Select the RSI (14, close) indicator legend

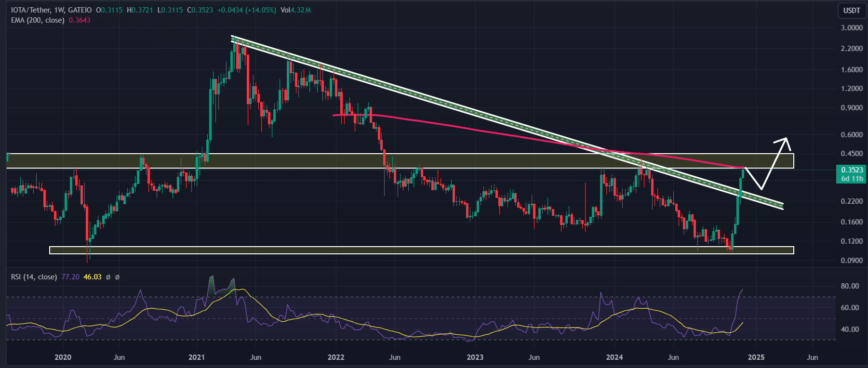point(34,277)
